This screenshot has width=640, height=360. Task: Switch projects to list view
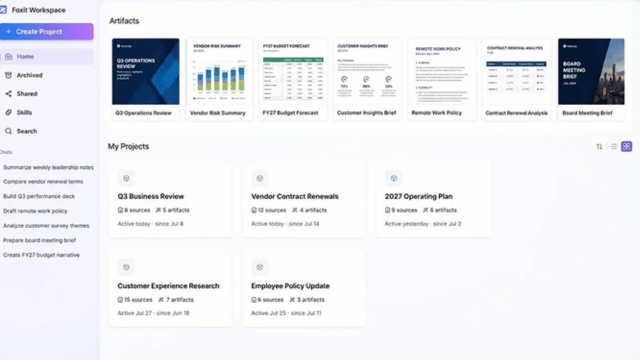tap(613, 147)
